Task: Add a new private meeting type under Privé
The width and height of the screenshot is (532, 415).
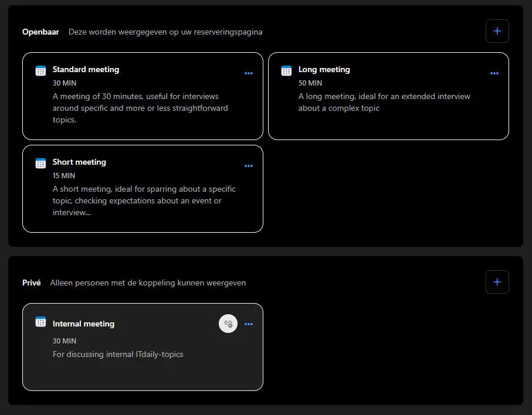Action: pyautogui.click(x=497, y=282)
